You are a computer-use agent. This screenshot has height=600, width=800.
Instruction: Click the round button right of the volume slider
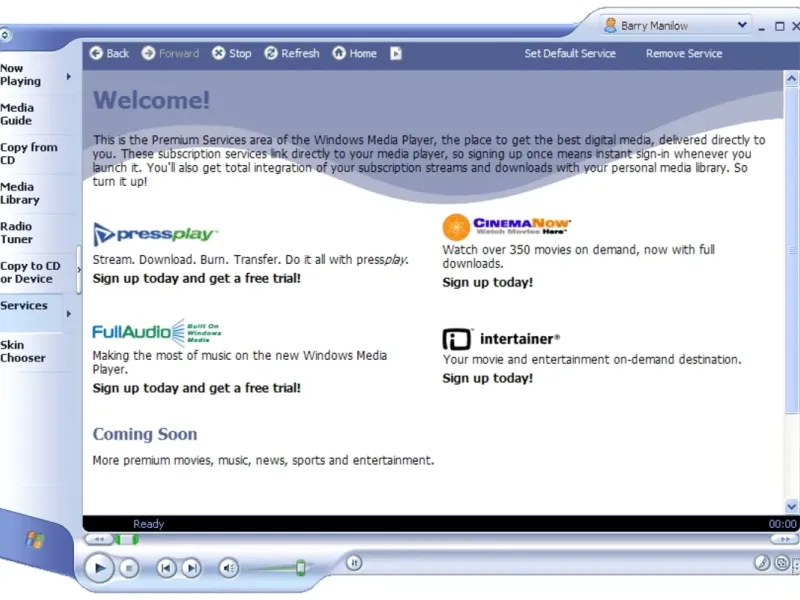pos(354,563)
